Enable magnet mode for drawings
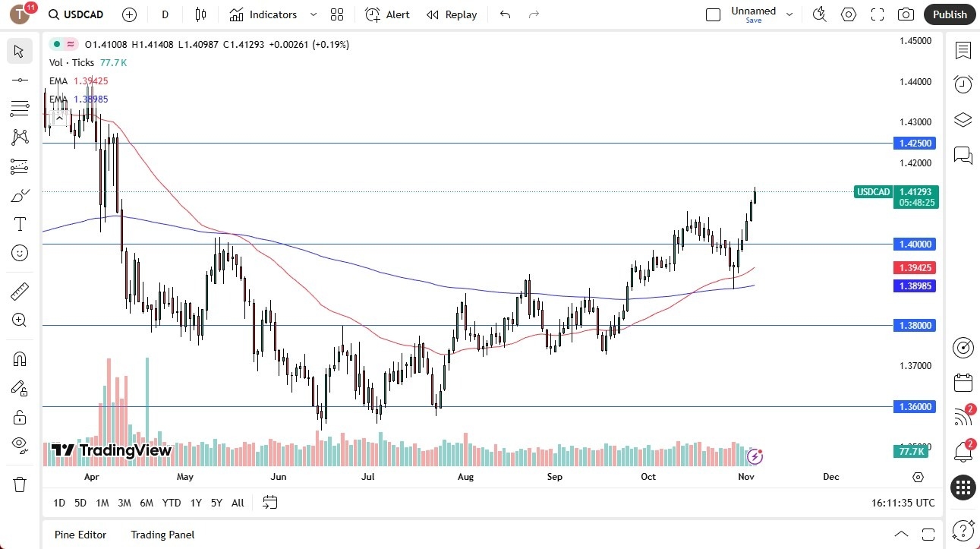The image size is (980, 549). click(19, 358)
